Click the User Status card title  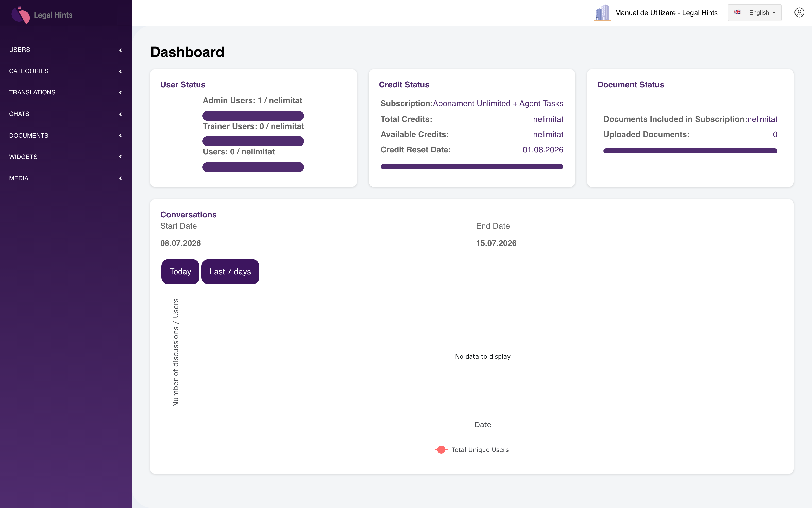(x=183, y=85)
